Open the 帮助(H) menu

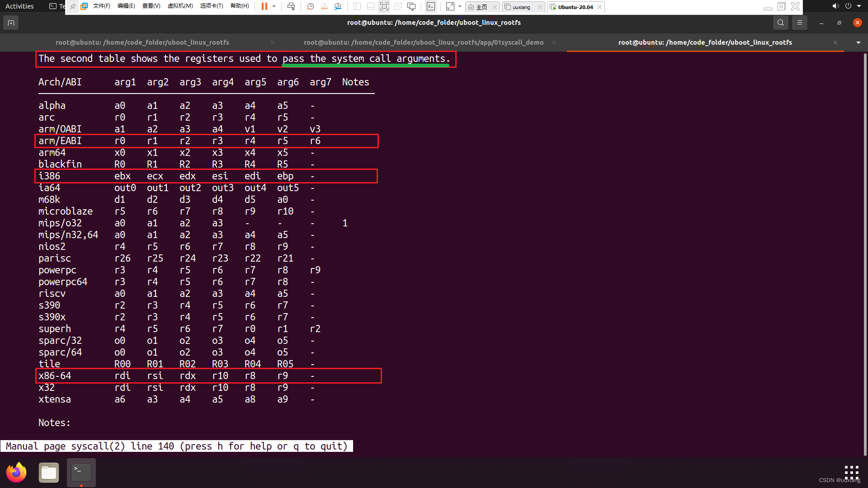pos(240,6)
